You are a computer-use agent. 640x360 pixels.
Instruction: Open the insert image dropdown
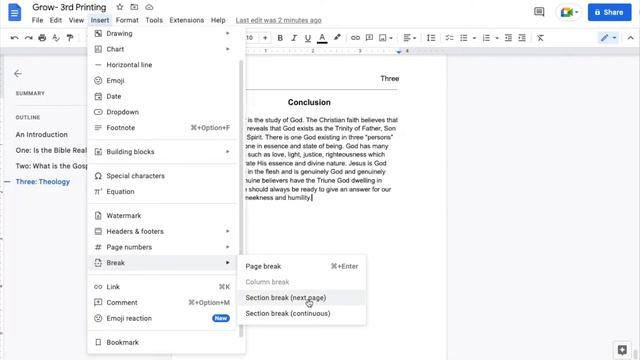point(386,38)
